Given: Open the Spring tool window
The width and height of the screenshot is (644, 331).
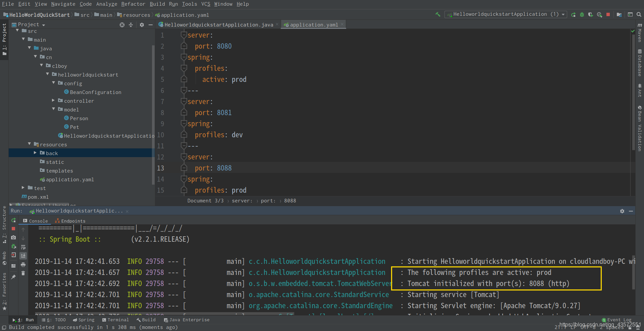Looking at the screenshot, I should 84,320.
